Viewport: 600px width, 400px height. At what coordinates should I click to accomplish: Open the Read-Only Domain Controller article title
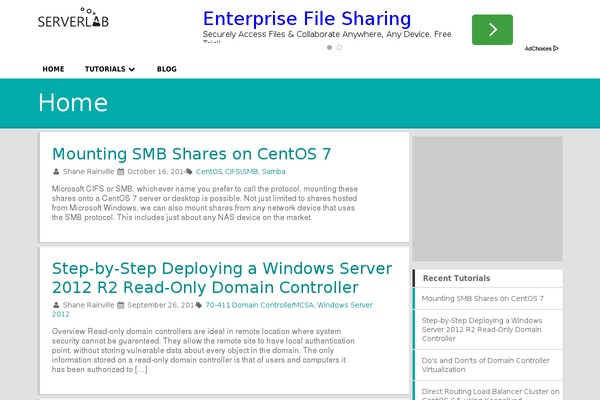(222, 278)
